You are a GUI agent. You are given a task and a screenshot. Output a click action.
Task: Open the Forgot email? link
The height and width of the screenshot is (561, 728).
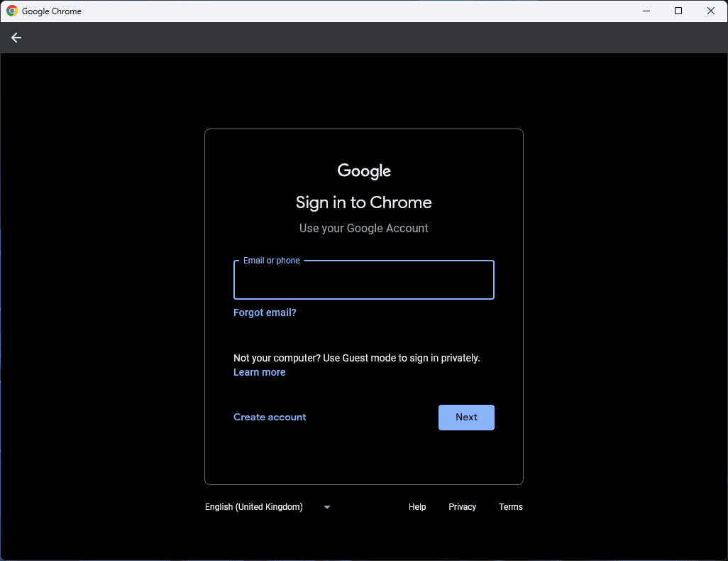(x=265, y=312)
